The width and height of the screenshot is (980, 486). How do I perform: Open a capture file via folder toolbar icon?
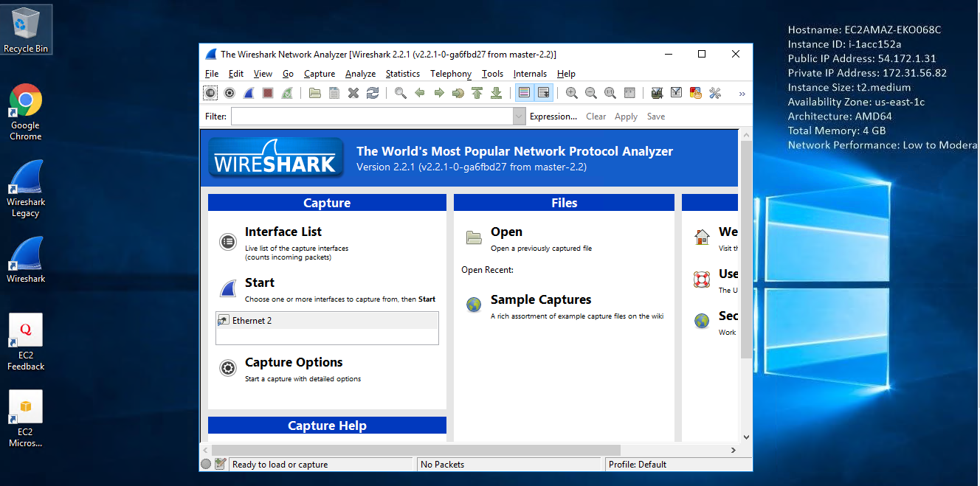coord(315,93)
